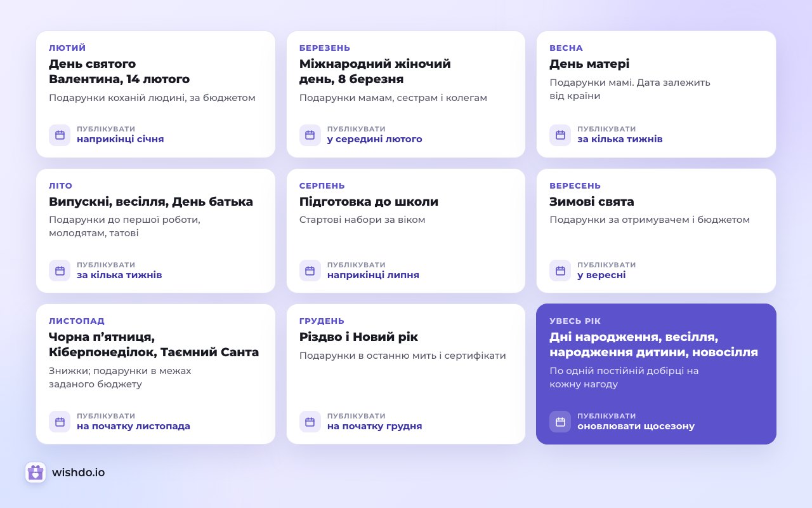Click the calendar icon in the Грудень card
This screenshot has height=508, width=812.
[310, 422]
